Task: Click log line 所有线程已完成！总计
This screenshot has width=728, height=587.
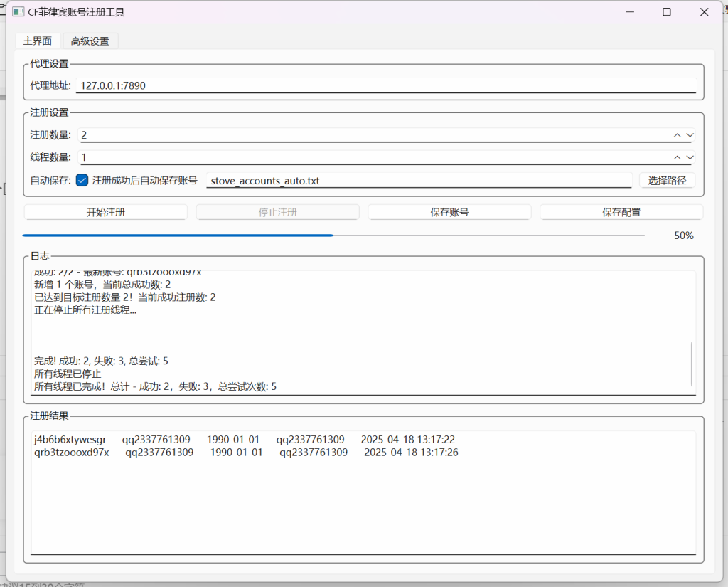Action: [155, 386]
